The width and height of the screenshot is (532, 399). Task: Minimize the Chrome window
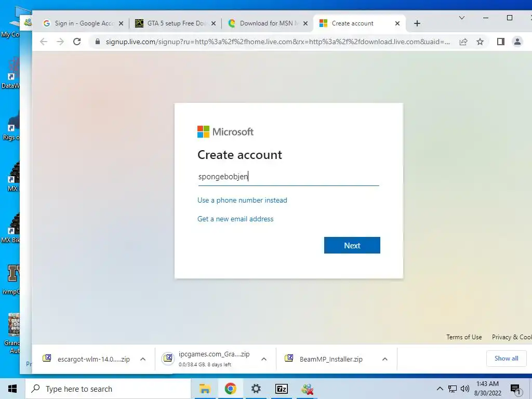[x=486, y=18]
